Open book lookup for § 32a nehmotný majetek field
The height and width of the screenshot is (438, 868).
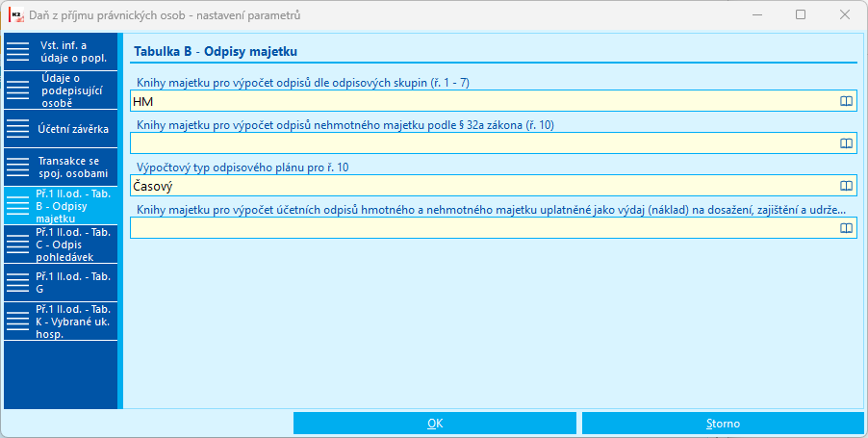point(846,143)
